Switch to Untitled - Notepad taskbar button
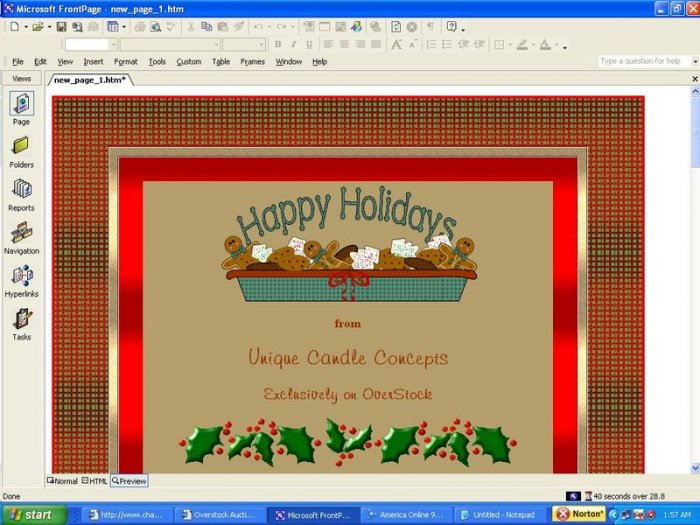The image size is (700, 525). pos(500,515)
